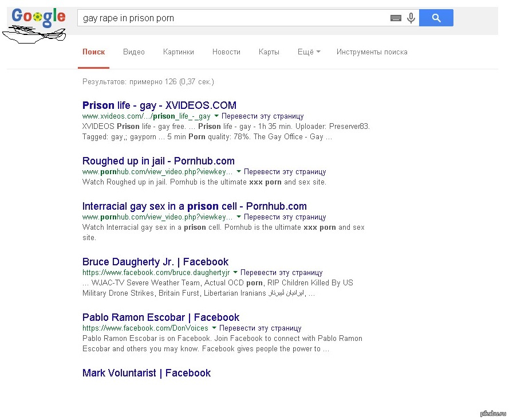
Task: Click the blue magnifier search button
Action: tap(436, 18)
